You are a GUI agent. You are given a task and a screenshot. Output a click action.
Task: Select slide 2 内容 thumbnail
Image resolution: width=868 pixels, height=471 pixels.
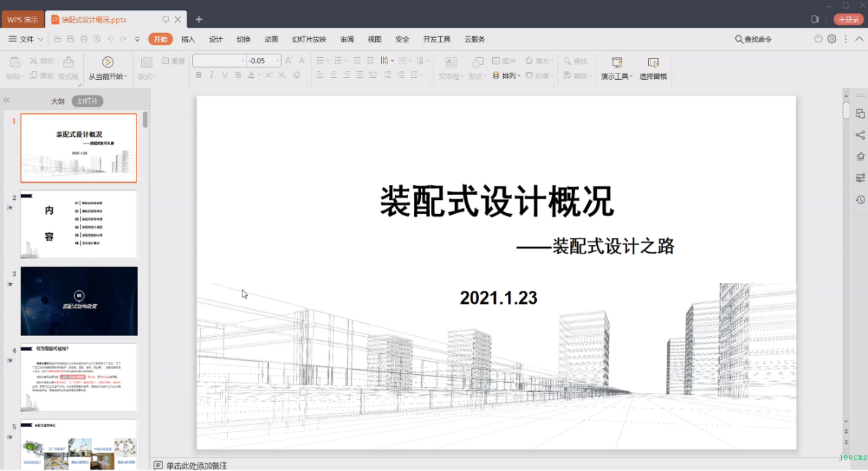click(x=78, y=224)
